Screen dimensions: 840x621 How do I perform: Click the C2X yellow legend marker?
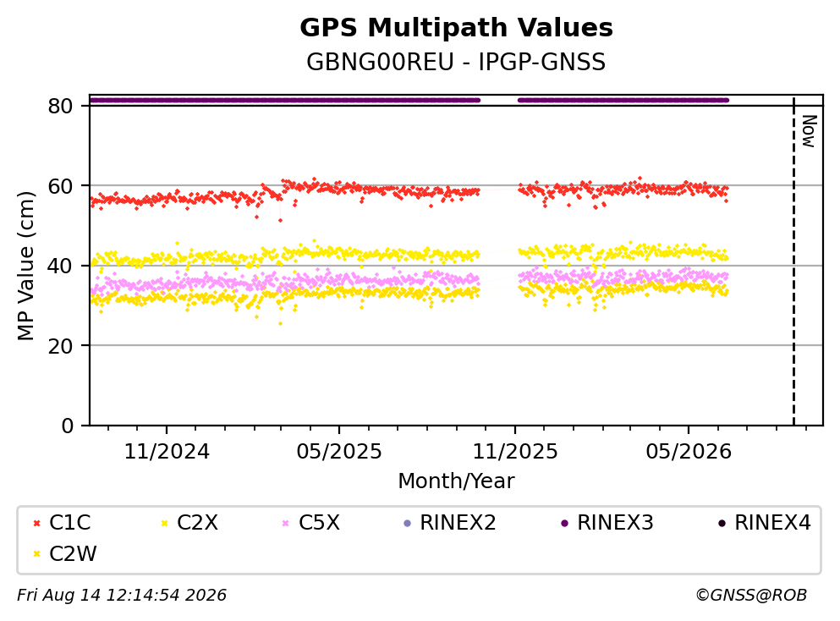pyautogui.click(x=164, y=523)
